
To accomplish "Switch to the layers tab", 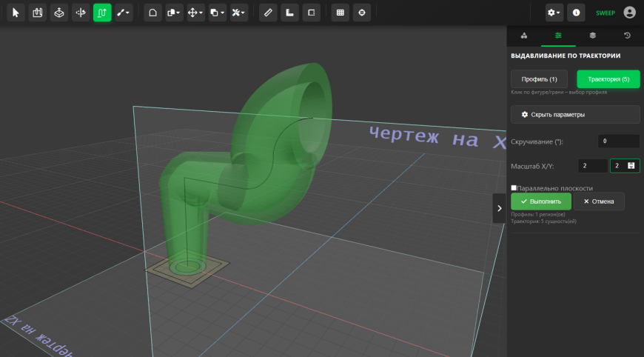I will pyautogui.click(x=593, y=36).
